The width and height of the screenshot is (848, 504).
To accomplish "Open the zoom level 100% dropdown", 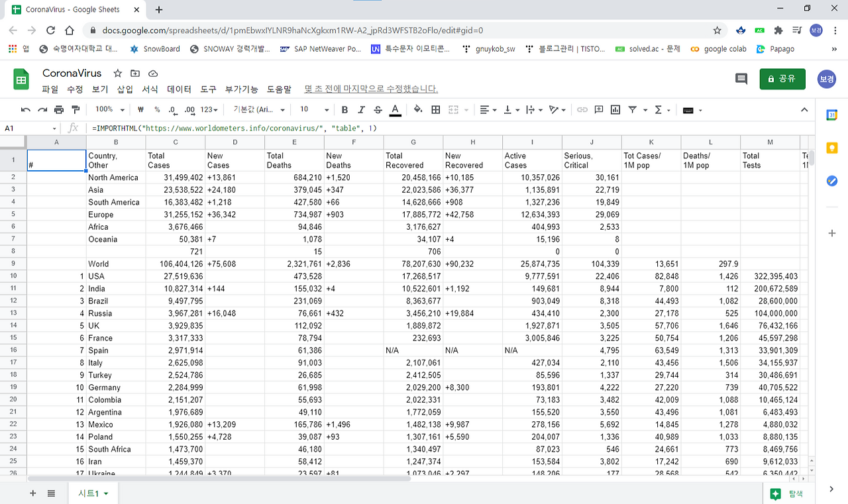I will click(109, 110).
